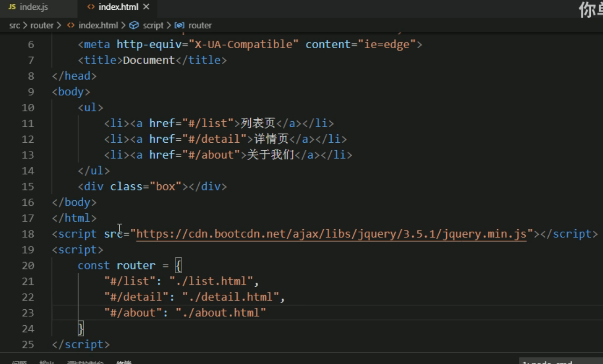Click the jQuery CDN URL on line 18
The width and height of the screenshot is (603, 364).
coord(330,233)
